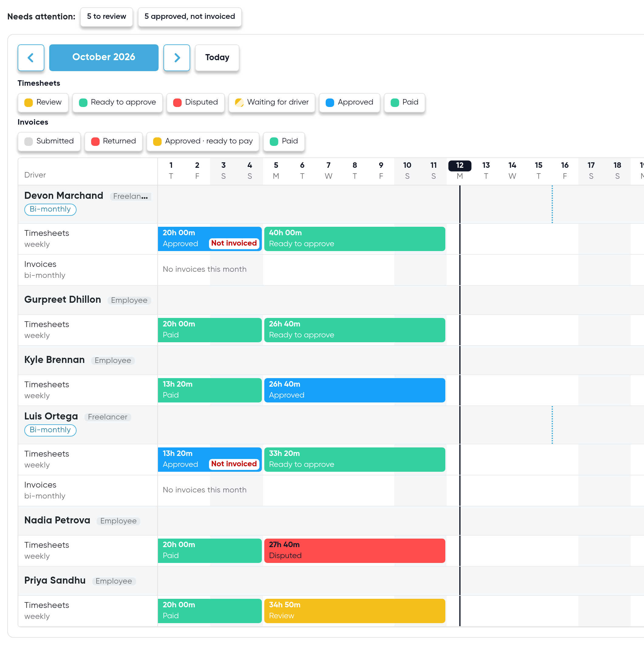The image size is (644, 645).
Task: Toggle the Paid invoice filter
Action: pos(284,142)
